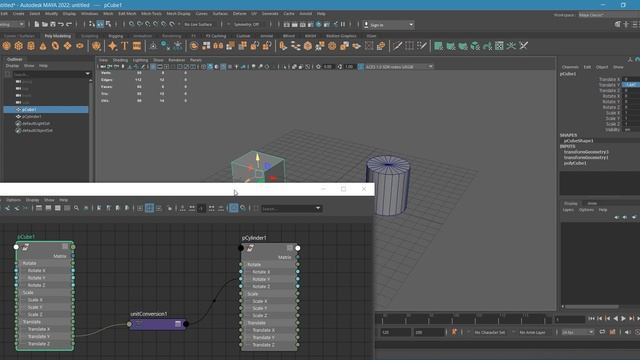Create a polygon cone from the shelf
Image resolution: width=640 pixels, height=360 pixels.
[x=43, y=46]
